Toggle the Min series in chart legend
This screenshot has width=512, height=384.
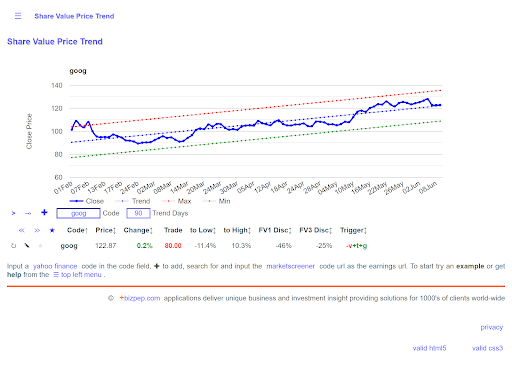click(216, 201)
